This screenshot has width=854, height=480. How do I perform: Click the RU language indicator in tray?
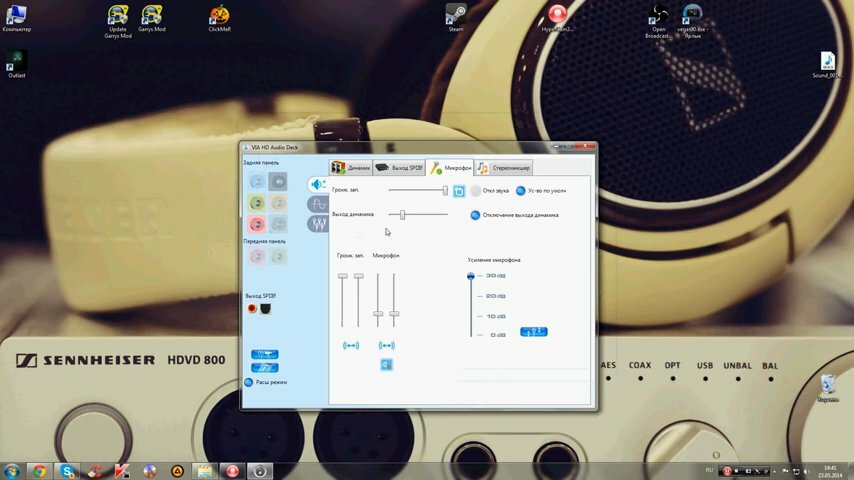(709, 470)
